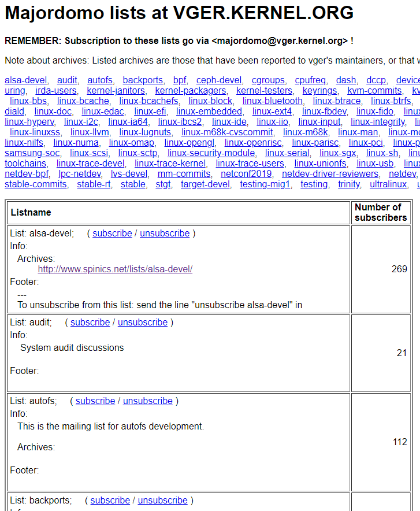Open the linux-omap link
Viewport: 420px width, 511px height.
132,143
